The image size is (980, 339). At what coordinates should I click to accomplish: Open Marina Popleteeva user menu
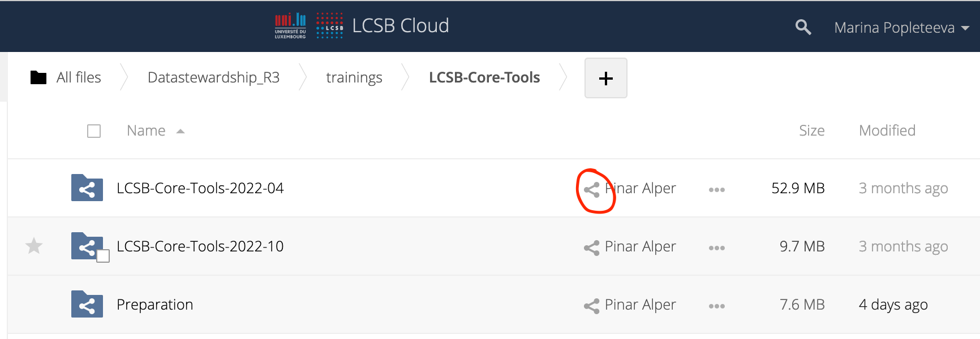[x=901, y=28]
